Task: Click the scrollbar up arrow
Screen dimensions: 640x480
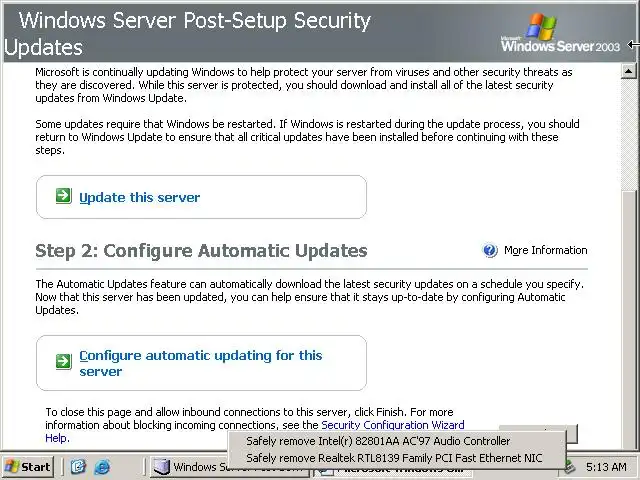Action: point(629,71)
